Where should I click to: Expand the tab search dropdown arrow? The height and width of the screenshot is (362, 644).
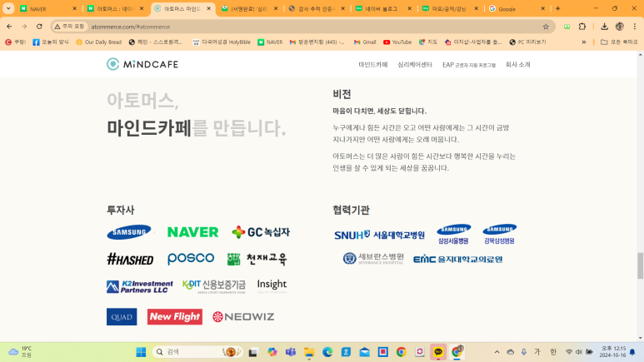(x=8, y=8)
